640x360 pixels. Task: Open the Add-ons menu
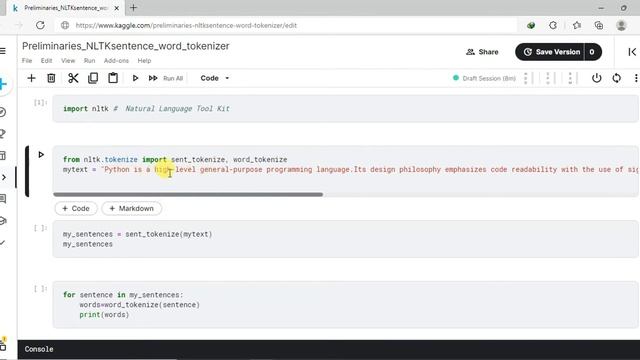coord(116,60)
